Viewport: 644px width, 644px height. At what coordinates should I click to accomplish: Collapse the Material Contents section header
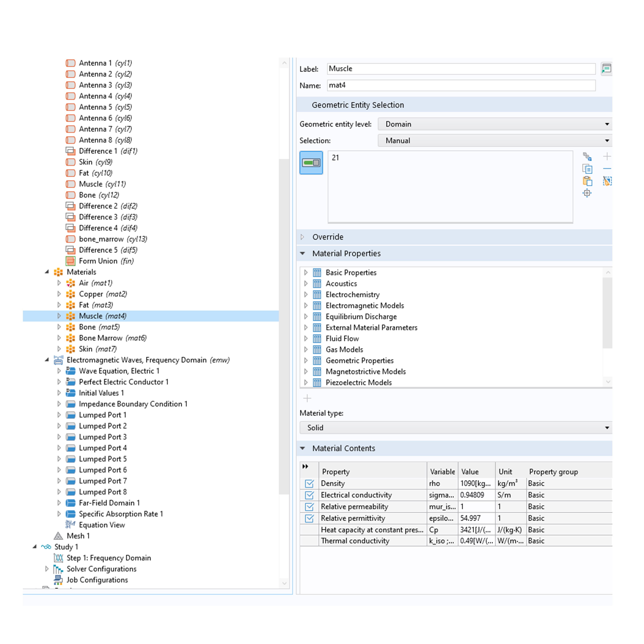[x=343, y=448]
